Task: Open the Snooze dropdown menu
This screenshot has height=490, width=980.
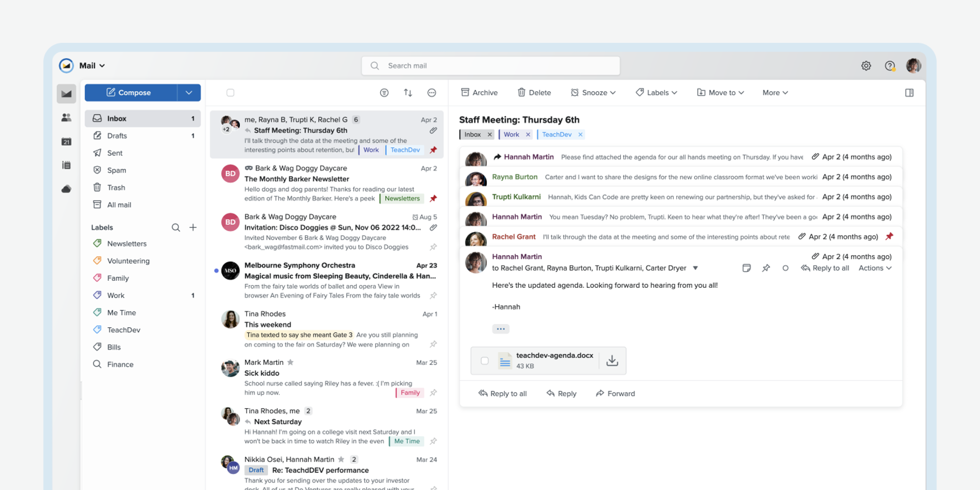Action: click(593, 93)
